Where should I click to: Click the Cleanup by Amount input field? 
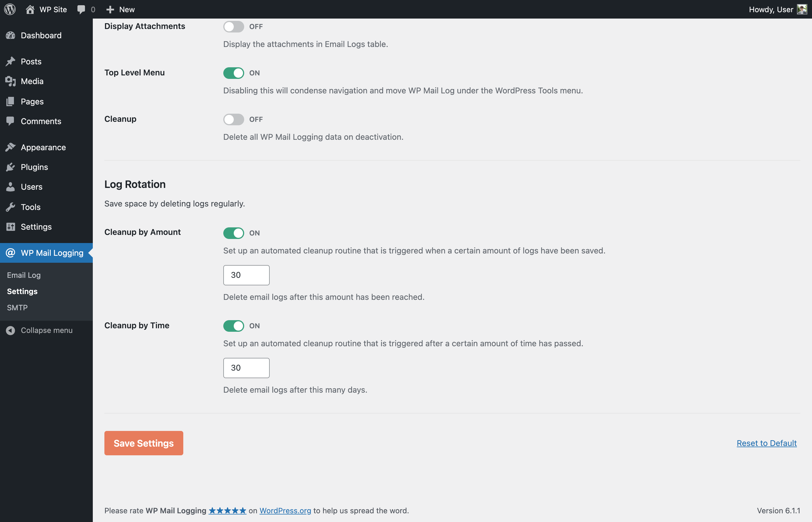click(246, 275)
